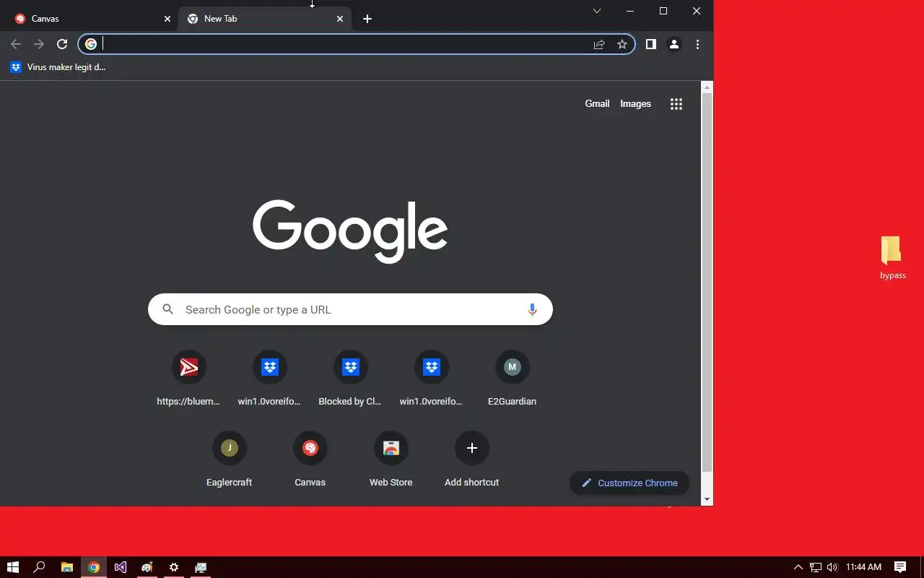Screen dimensions: 924x578
Task: Select the bypass folder on the desktop
Action: point(892,258)
